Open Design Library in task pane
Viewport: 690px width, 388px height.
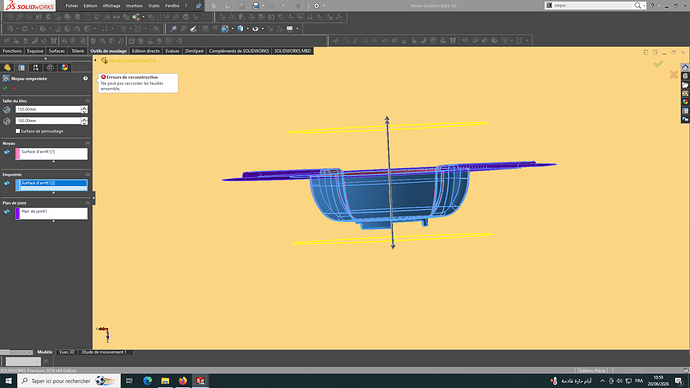(685, 76)
